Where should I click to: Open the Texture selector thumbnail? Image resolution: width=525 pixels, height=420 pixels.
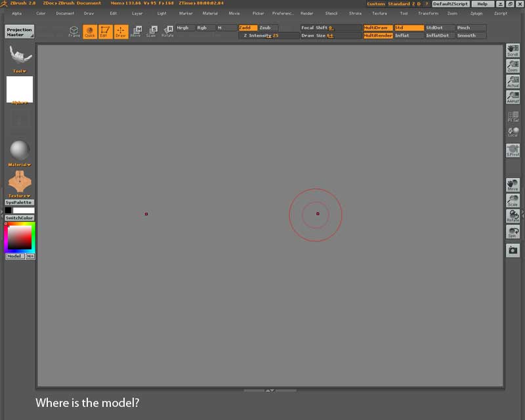(x=20, y=182)
